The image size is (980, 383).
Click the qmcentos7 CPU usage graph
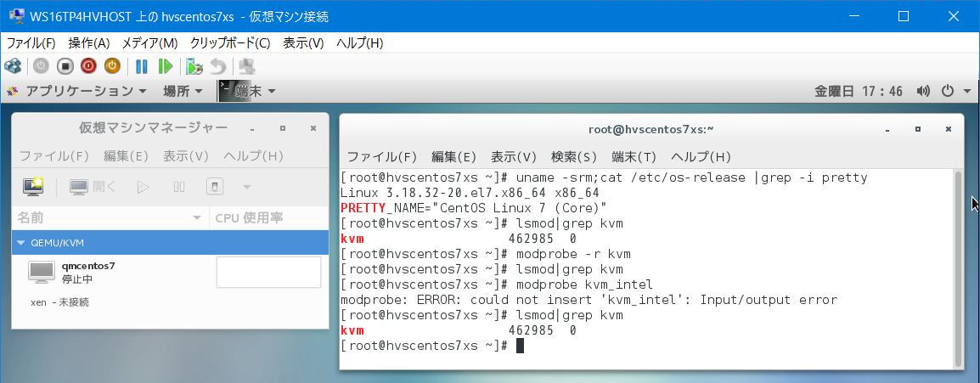tap(268, 273)
